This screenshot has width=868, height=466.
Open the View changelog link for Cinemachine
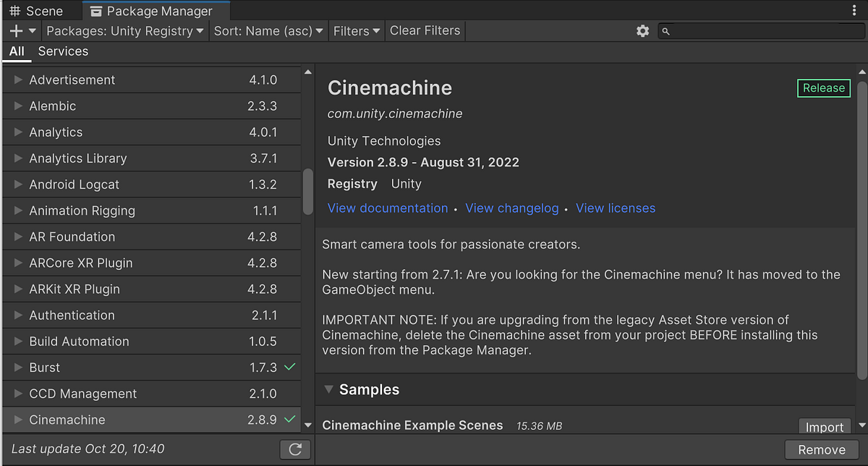(512, 208)
